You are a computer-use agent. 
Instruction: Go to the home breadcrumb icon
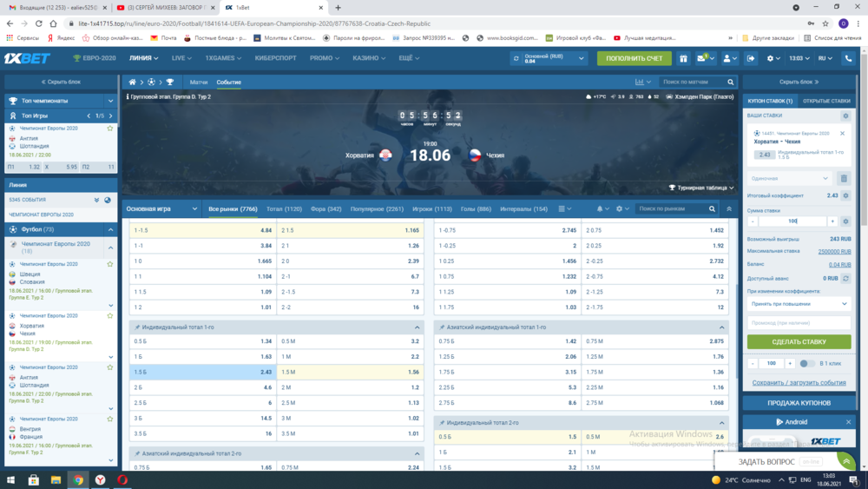coord(132,82)
